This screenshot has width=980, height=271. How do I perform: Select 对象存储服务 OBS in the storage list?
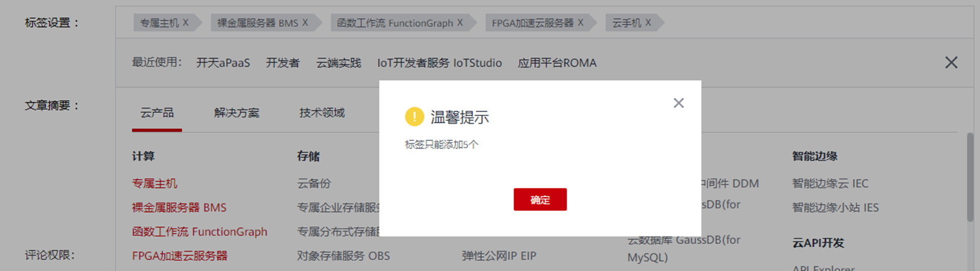coord(343,256)
